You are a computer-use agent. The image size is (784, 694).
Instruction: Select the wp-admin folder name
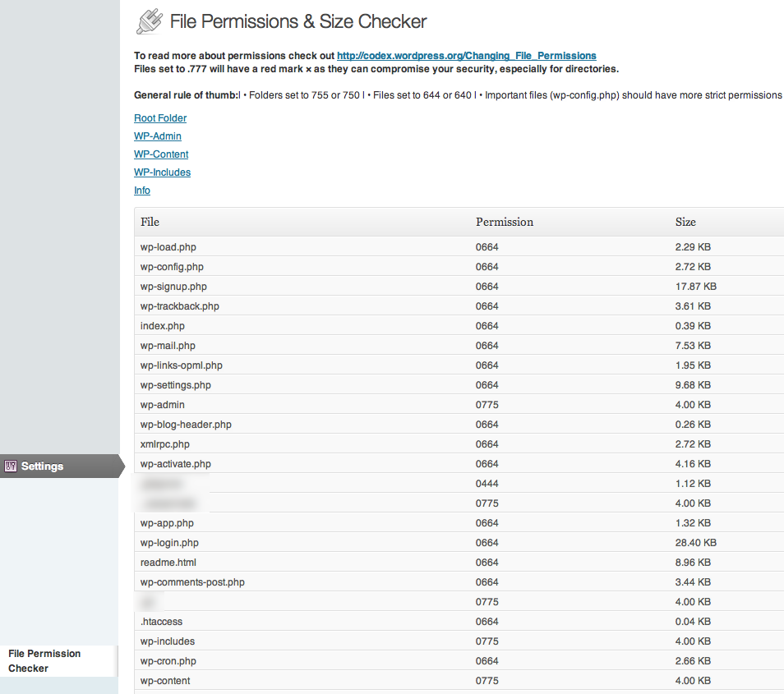pos(163,405)
